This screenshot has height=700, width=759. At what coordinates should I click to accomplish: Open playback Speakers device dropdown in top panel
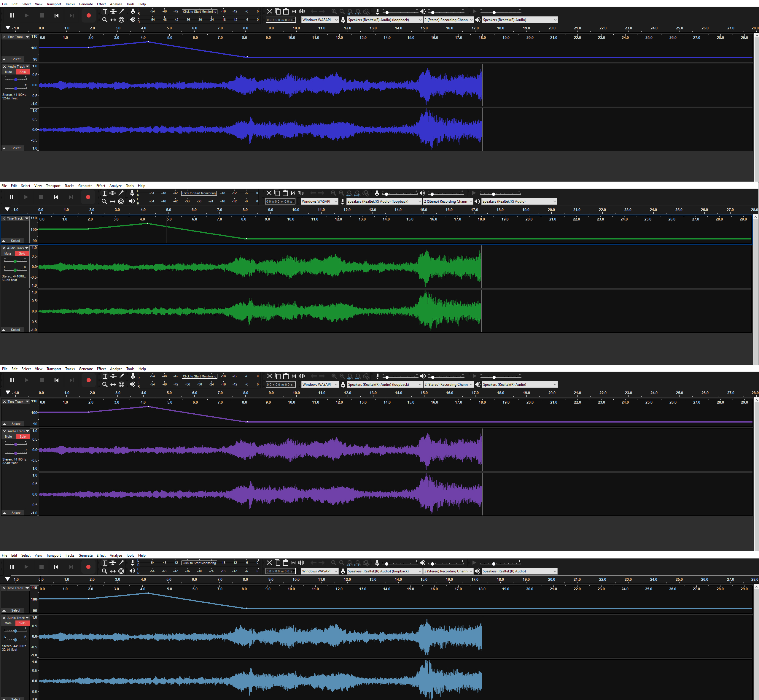click(519, 20)
